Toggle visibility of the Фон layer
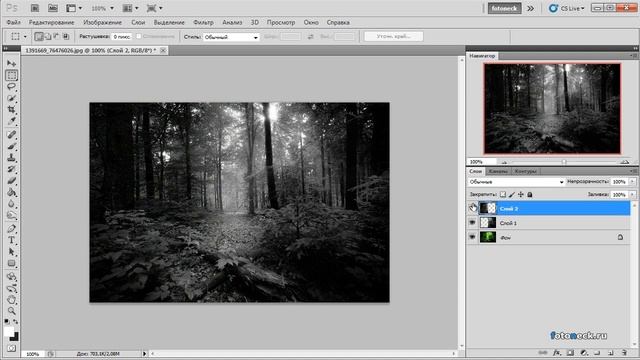The height and width of the screenshot is (360, 640). (472, 237)
